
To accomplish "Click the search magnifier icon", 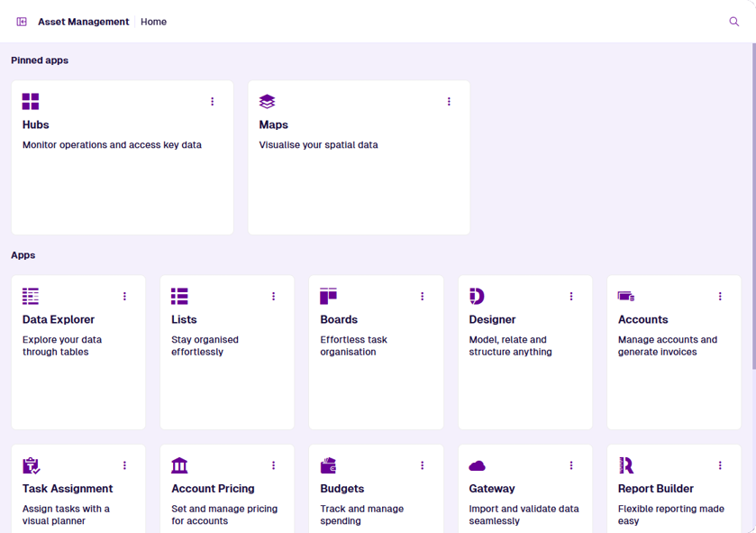I will click(733, 22).
